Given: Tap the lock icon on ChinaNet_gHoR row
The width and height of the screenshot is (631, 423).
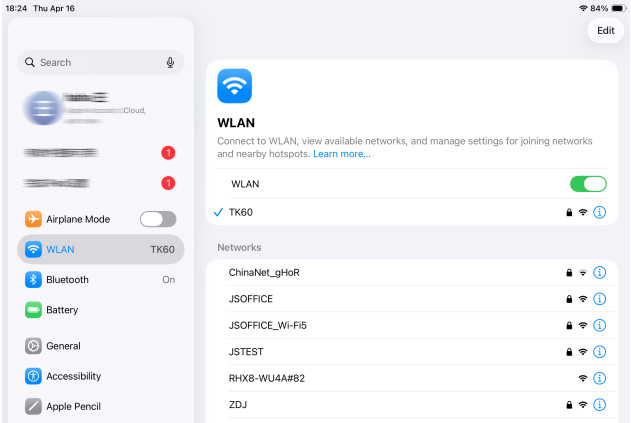Looking at the screenshot, I should click(x=569, y=272).
